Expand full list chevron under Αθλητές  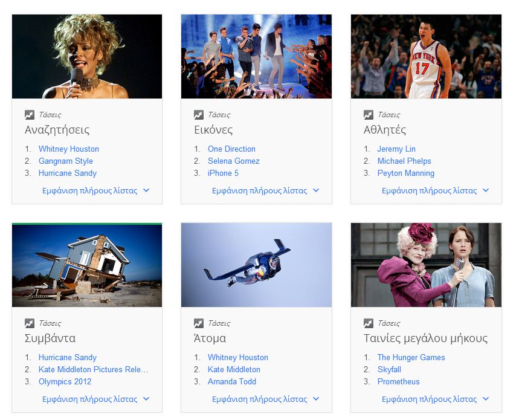pyautogui.click(x=486, y=190)
